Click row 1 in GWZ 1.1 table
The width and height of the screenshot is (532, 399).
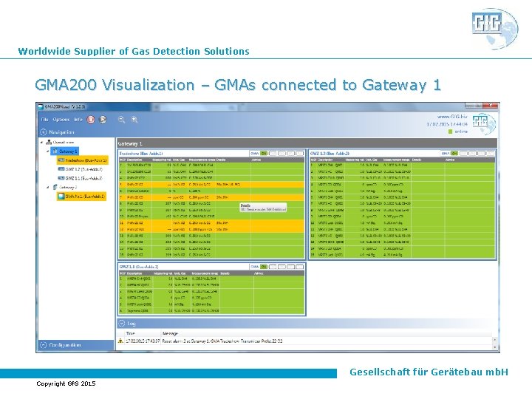211,279
